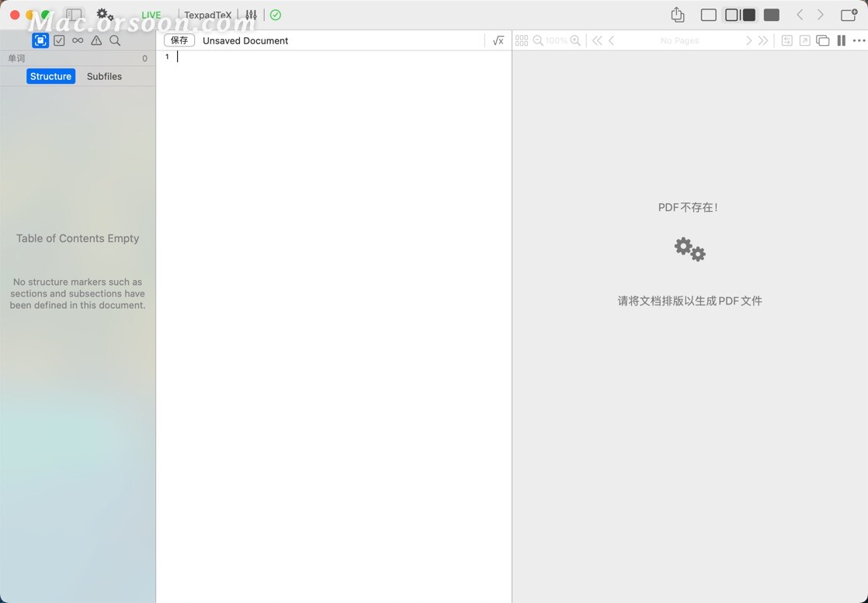The height and width of the screenshot is (603, 868).
Task: Switch to the Structure tab
Action: [x=50, y=76]
